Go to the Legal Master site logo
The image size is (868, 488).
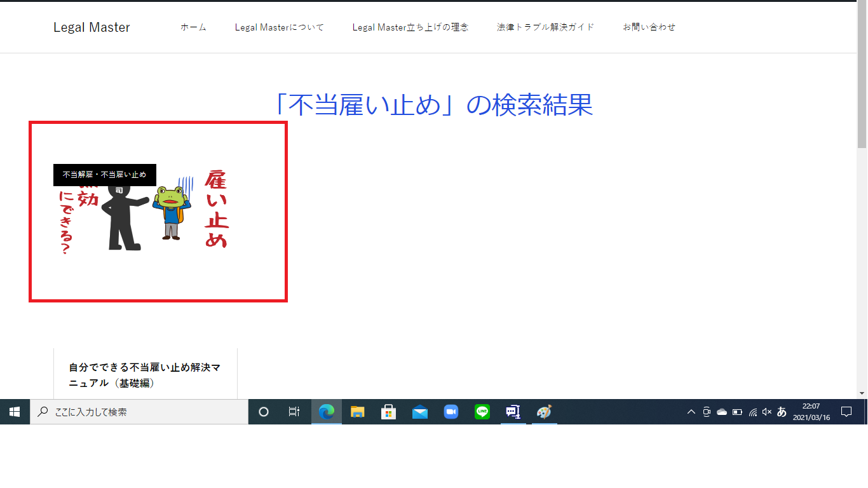pos(92,27)
